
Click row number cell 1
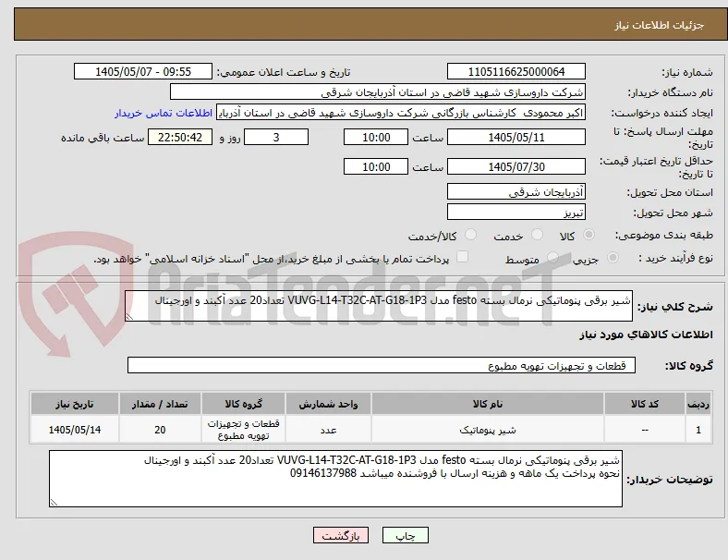pos(698,430)
